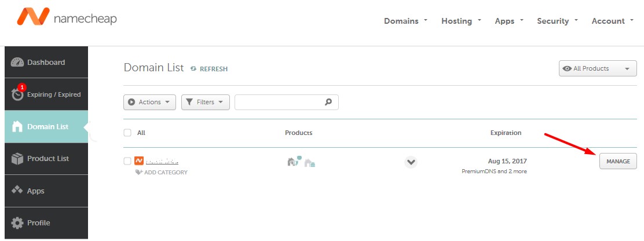Image resolution: width=644 pixels, height=241 pixels.
Task: Click the Products column header
Action: click(299, 133)
